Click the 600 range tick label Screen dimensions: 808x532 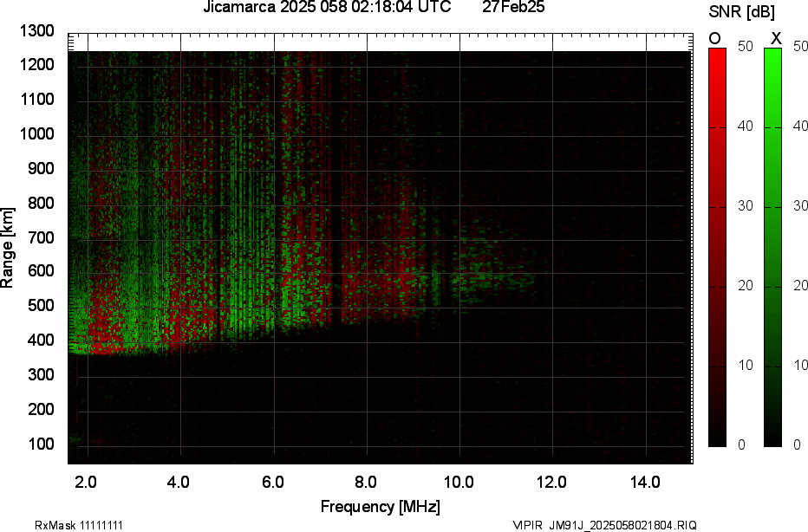[x=40, y=271]
